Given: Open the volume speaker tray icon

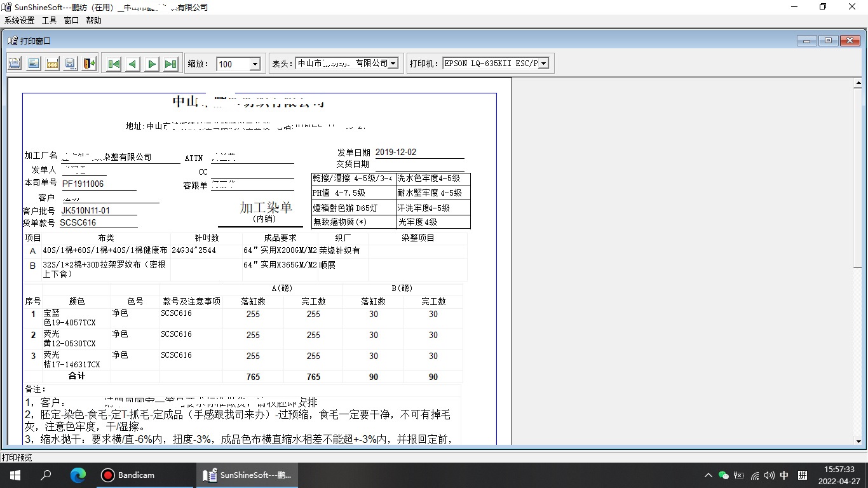Looking at the screenshot, I should click(769, 475).
